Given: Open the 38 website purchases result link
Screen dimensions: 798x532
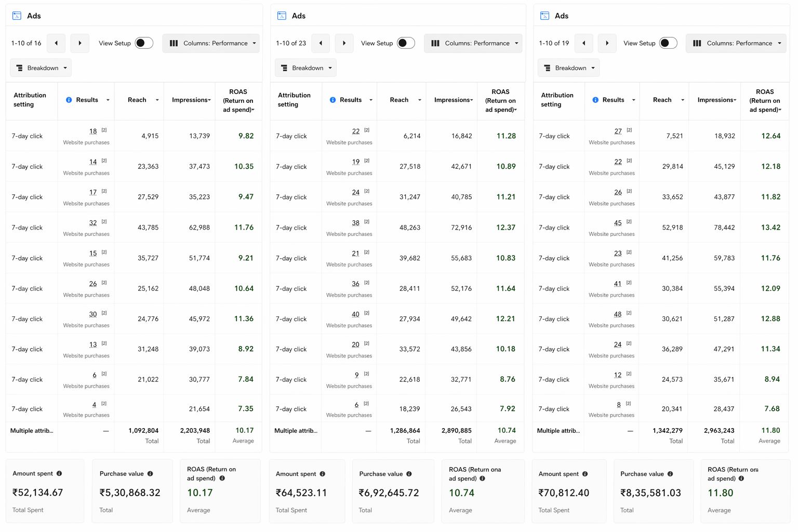Looking at the screenshot, I should [355, 223].
